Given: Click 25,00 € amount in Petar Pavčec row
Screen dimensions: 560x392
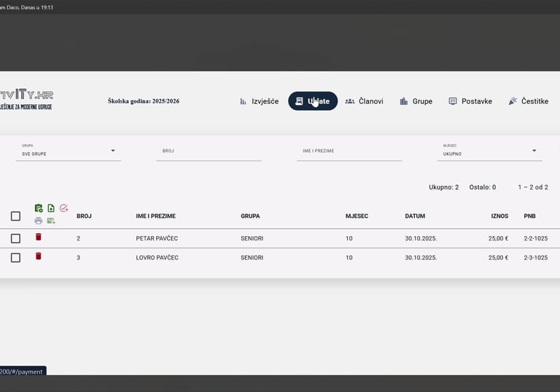Looking at the screenshot, I should pyautogui.click(x=498, y=238).
